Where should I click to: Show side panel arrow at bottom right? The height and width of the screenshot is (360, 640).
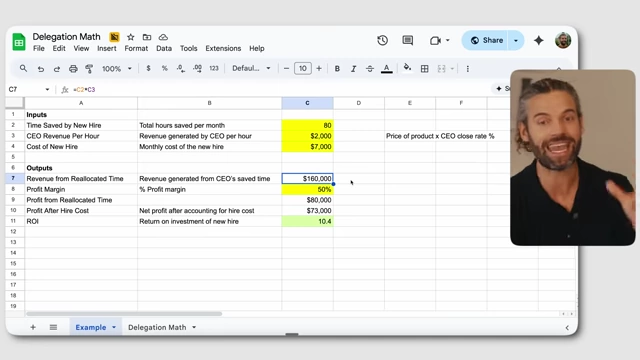567,327
